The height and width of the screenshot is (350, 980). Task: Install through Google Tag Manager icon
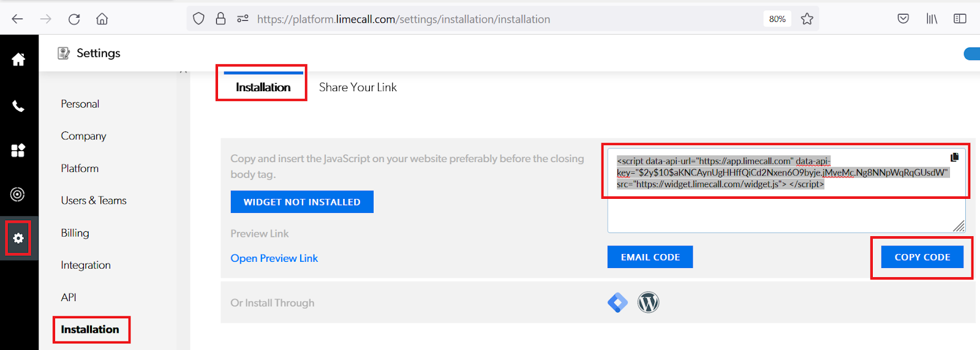click(x=617, y=303)
